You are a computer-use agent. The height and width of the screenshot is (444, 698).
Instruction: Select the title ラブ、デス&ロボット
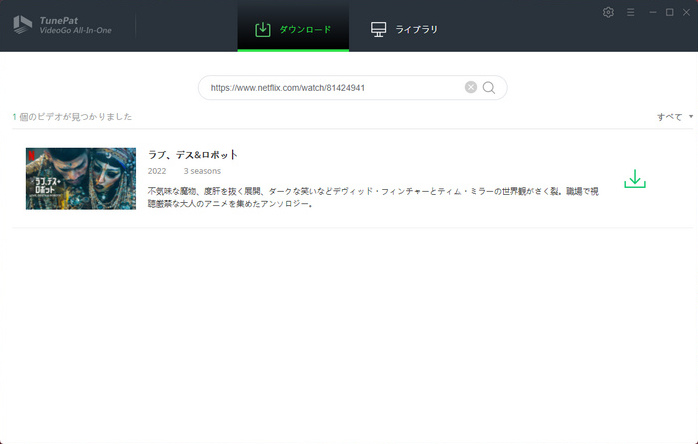coord(193,155)
